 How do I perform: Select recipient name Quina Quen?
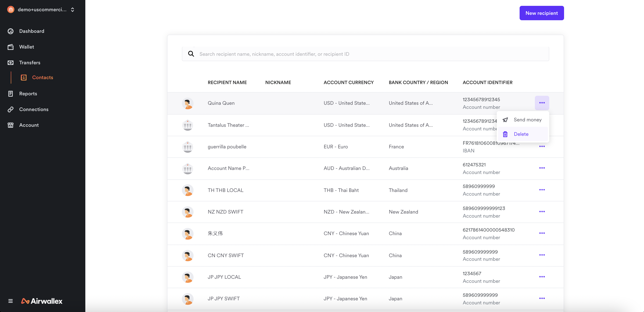click(x=221, y=103)
